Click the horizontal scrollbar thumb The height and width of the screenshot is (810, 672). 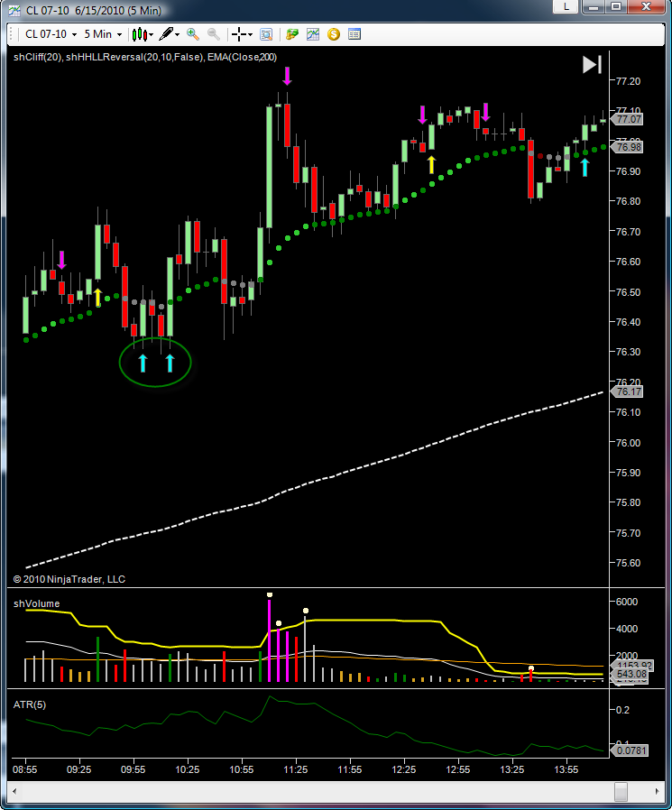click(621, 791)
